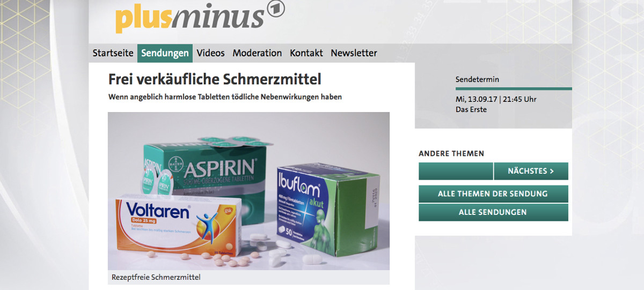The image size is (644, 290).
Task: Open the Newsletter page
Action: pos(354,53)
